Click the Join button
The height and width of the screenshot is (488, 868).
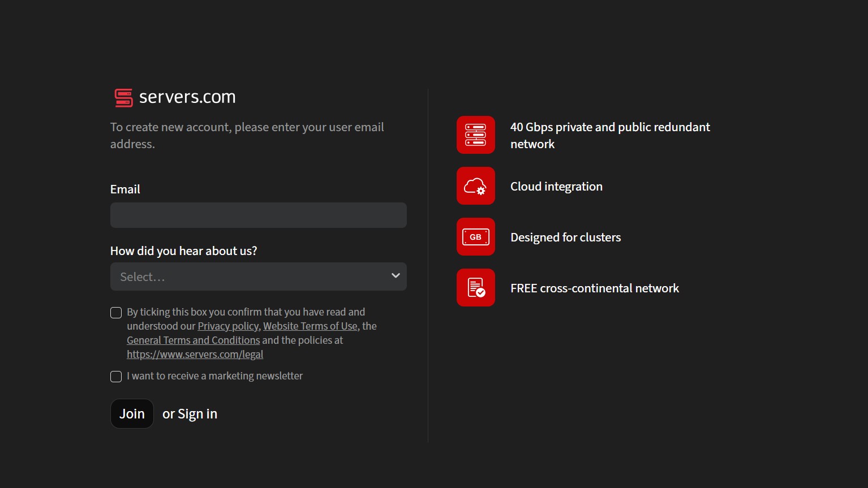click(132, 414)
